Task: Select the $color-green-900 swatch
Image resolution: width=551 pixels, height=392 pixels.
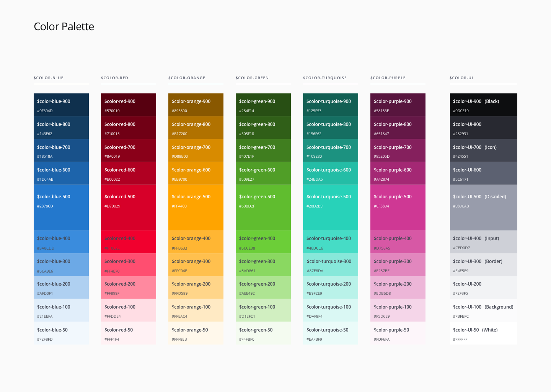Action: 263,105
